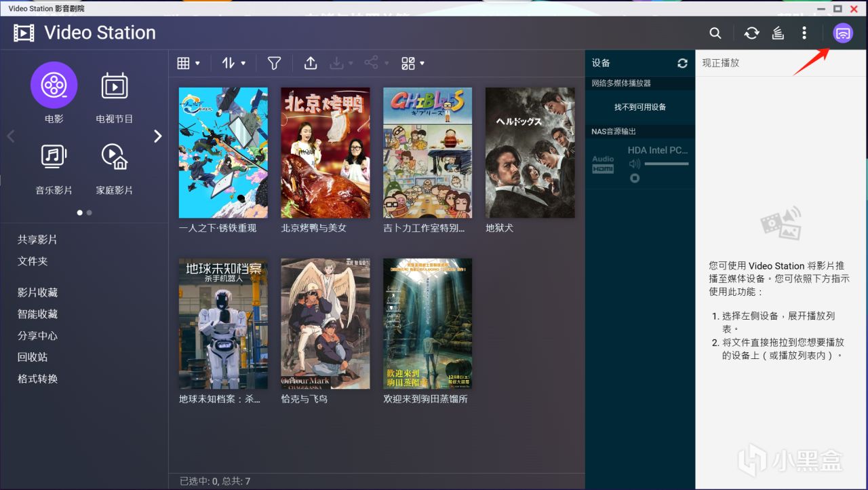Select the 地球未知档案 robot poster
The image size is (868, 490).
[x=223, y=324]
